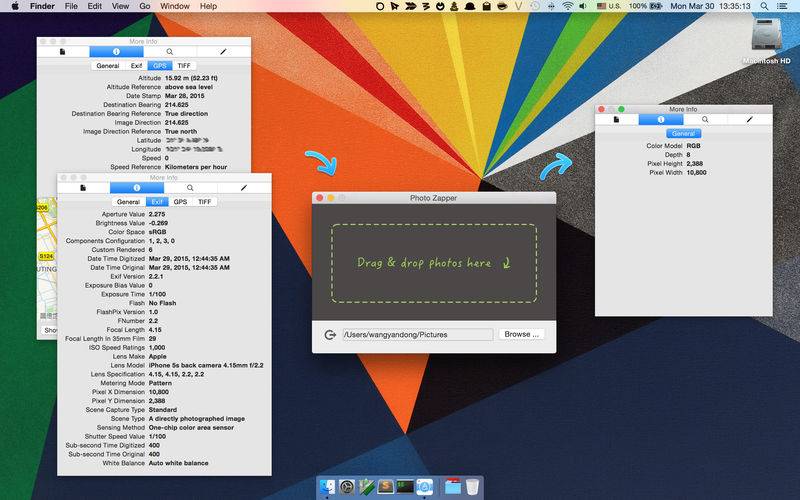Viewport: 800px width, 500px height.
Task: Click the document icon in the Exif More Info window
Action: [83, 188]
